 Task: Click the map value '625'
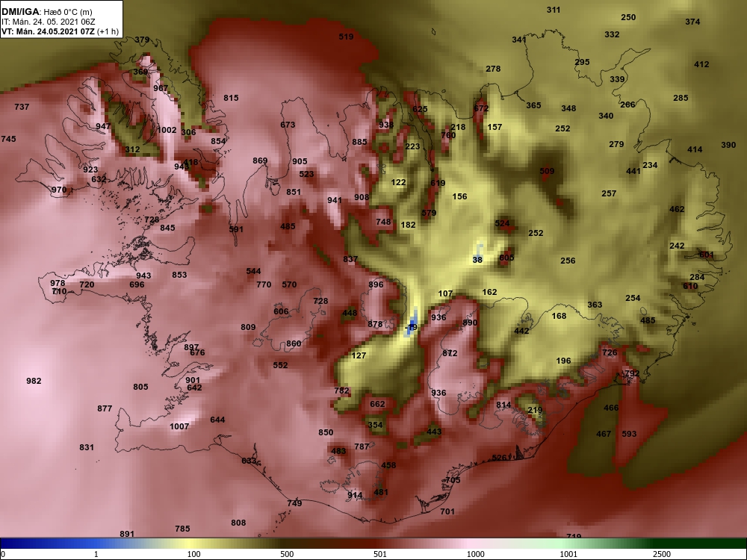click(x=420, y=109)
